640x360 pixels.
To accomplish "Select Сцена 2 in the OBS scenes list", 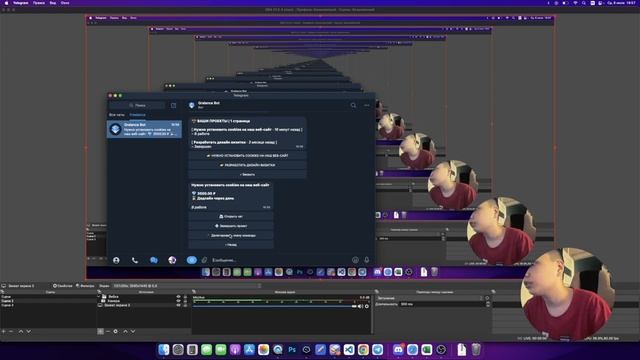I will 48,301.
